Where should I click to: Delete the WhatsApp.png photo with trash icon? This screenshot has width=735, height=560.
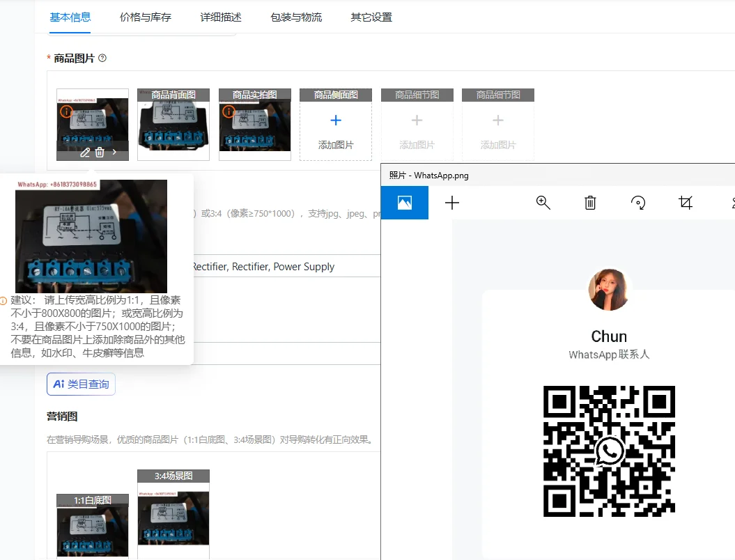[x=590, y=203]
